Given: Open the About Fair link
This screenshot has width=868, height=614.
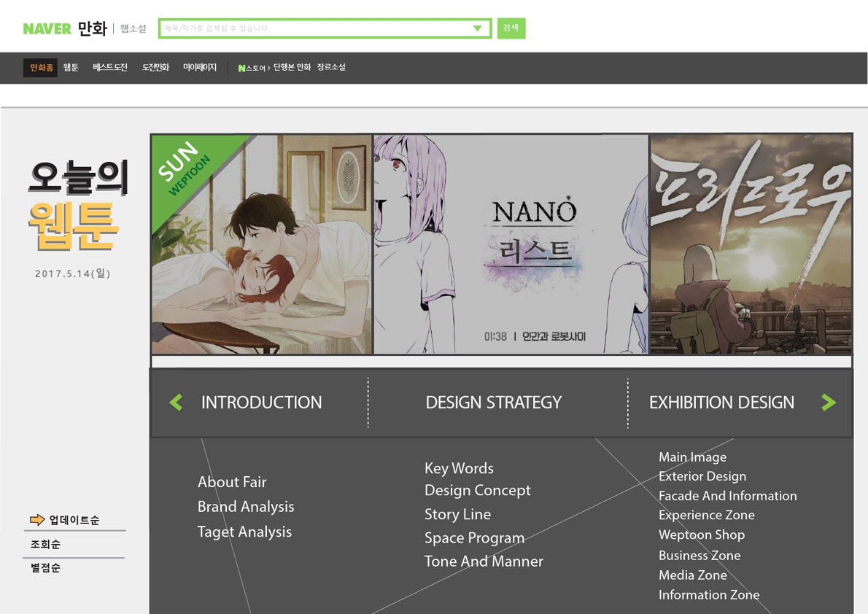Looking at the screenshot, I should click(x=232, y=482).
